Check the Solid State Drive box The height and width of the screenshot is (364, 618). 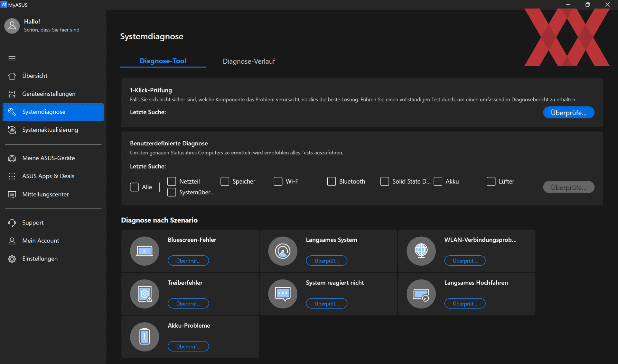click(384, 181)
